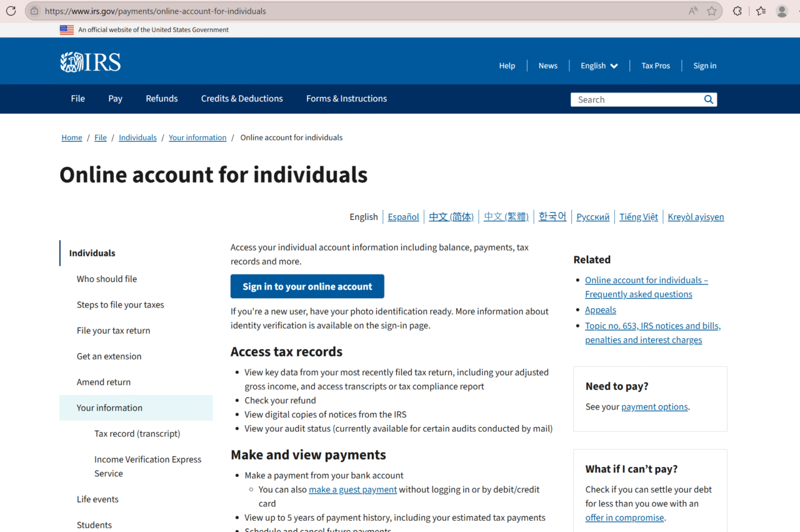
Task: Open the make a guest payment link
Action: click(352, 489)
